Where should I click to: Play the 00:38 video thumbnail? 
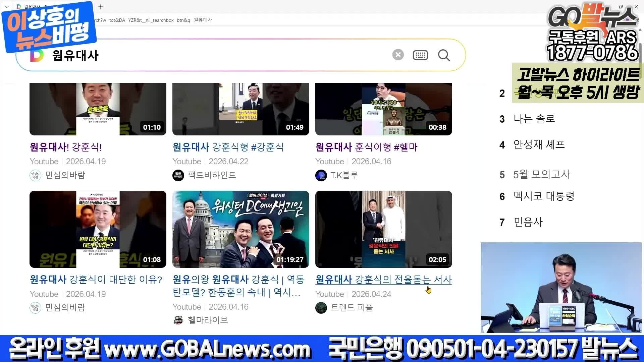pos(384,109)
